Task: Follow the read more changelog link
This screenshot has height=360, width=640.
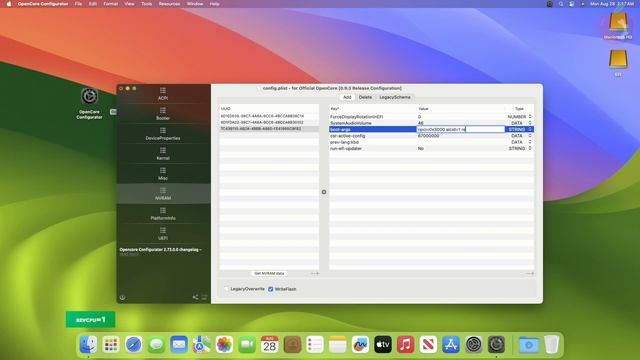Action: (129, 254)
